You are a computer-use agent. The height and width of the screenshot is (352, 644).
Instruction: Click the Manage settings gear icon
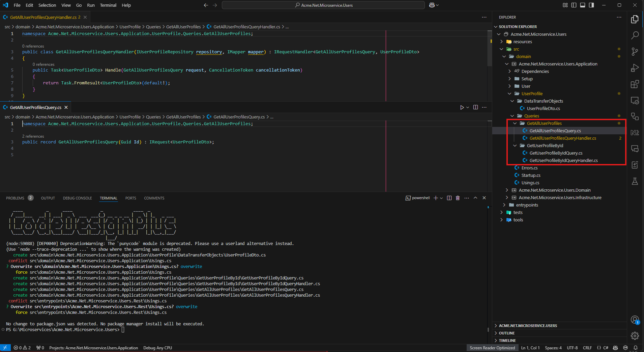tap(635, 335)
